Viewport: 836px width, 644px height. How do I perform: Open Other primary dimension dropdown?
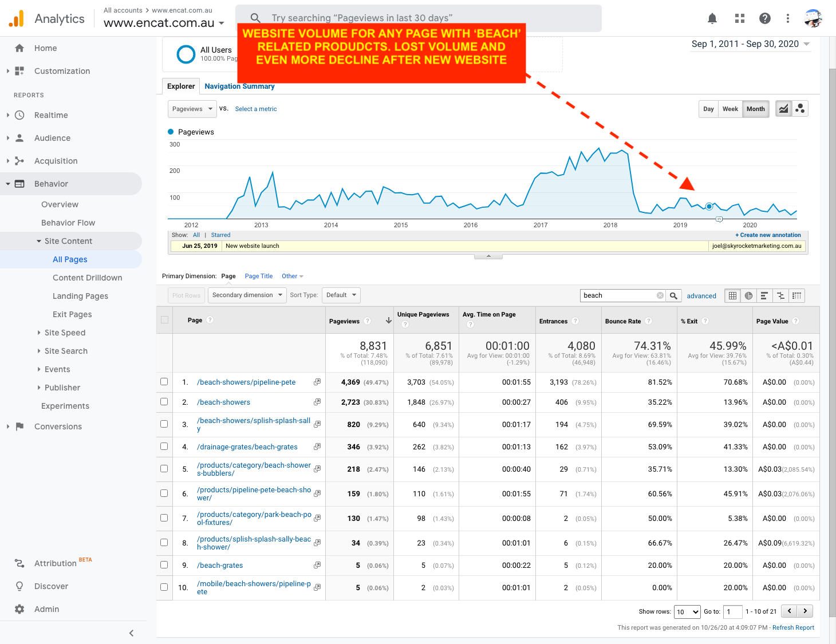292,276
